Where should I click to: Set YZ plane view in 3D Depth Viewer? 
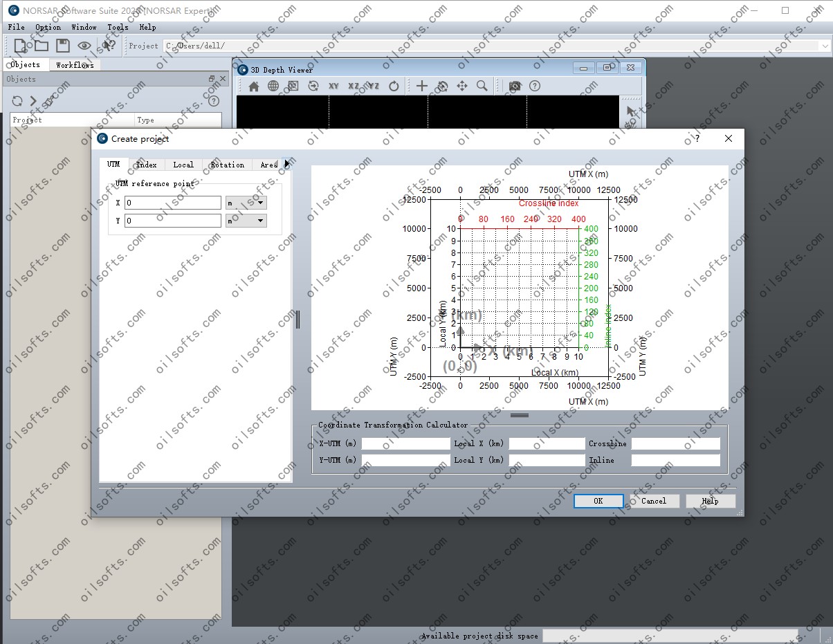[x=373, y=86]
